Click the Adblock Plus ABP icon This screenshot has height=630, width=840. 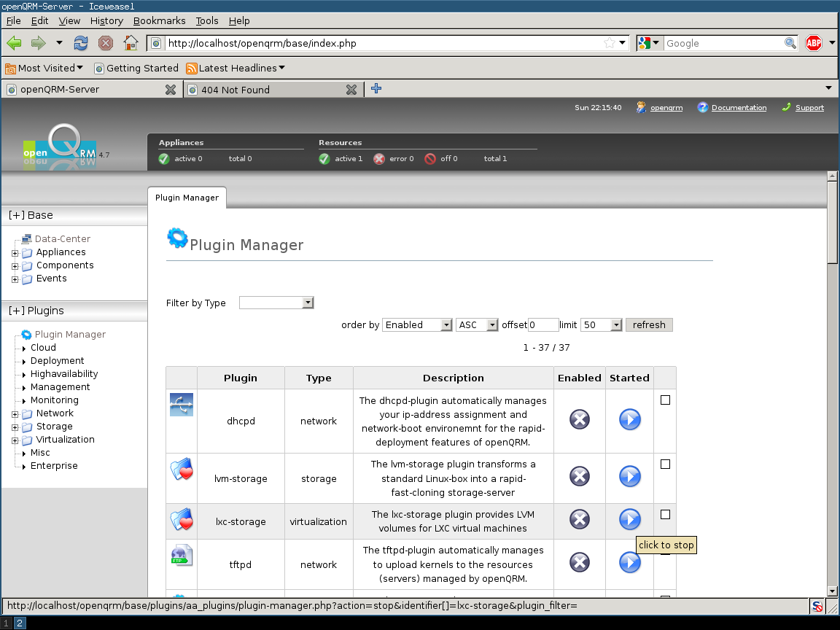click(814, 43)
